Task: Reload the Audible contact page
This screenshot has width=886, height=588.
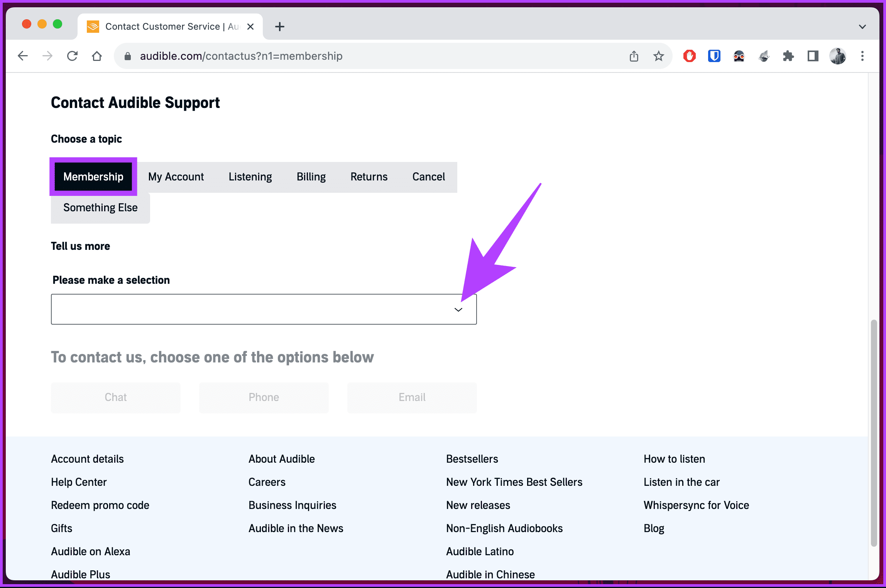Action: 72,56
